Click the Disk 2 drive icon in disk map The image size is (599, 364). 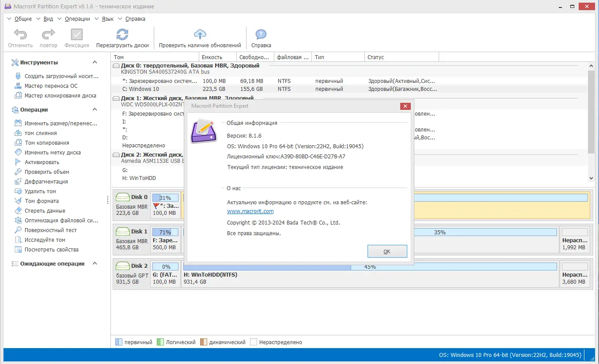tap(122, 266)
